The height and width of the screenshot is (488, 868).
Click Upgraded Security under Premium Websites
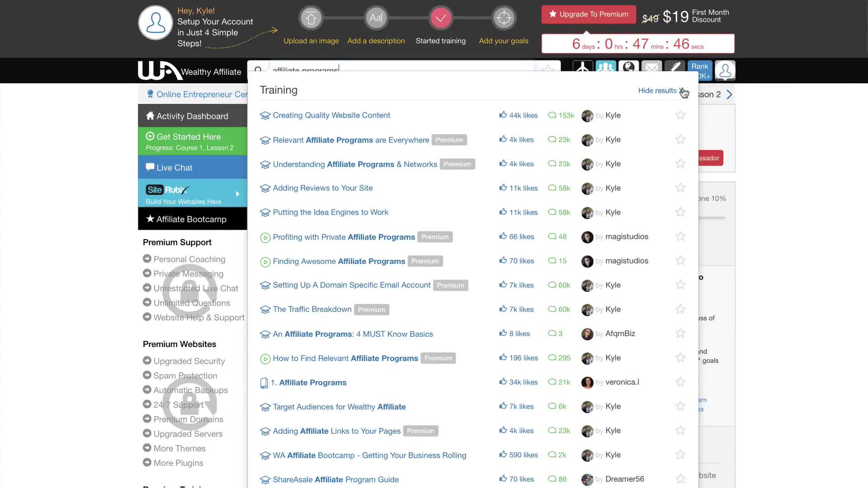189,361
